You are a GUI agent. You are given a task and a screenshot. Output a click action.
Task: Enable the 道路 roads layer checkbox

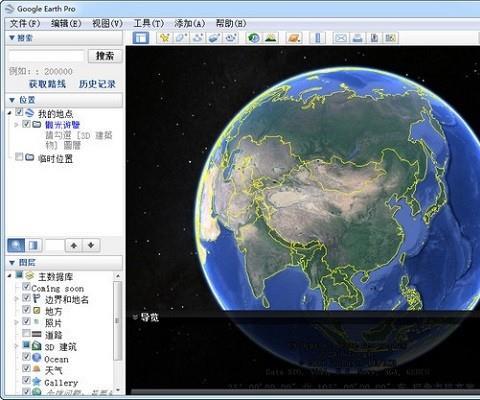pos(26,333)
